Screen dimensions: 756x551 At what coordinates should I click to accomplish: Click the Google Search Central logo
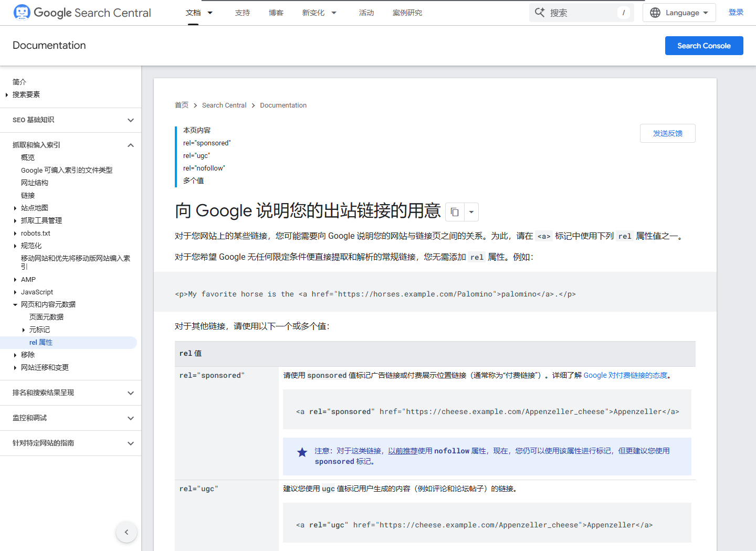[82, 13]
